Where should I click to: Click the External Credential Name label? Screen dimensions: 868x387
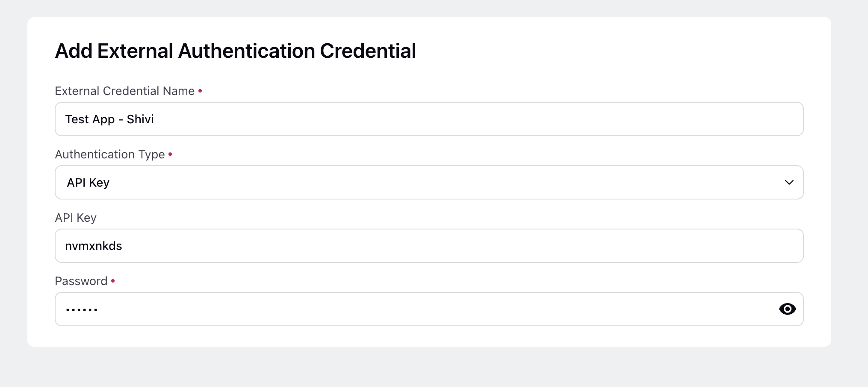pyautogui.click(x=125, y=91)
